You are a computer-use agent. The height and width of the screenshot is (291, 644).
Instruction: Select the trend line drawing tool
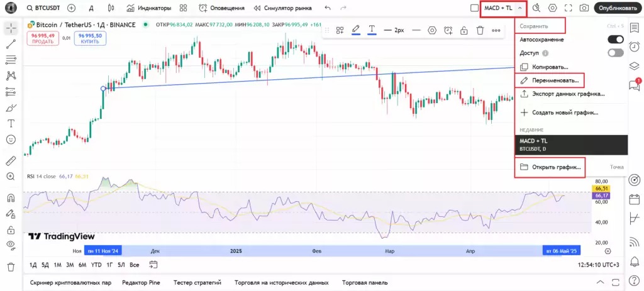11,44
